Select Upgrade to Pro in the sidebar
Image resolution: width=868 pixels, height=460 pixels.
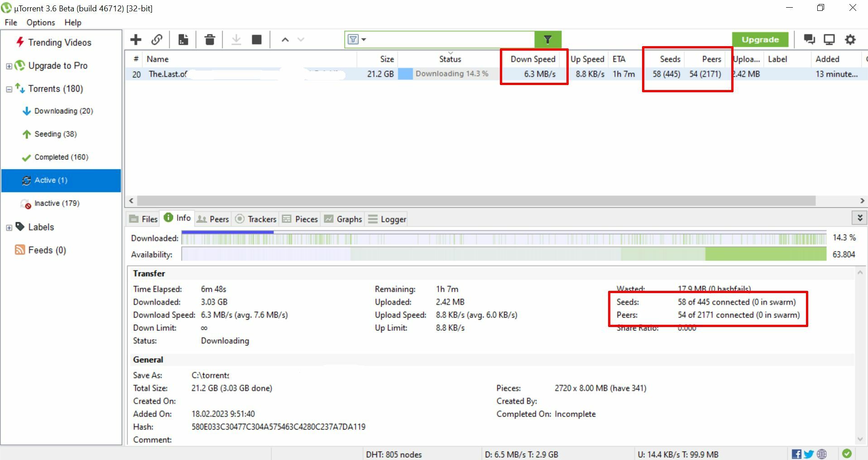[58, 66]
